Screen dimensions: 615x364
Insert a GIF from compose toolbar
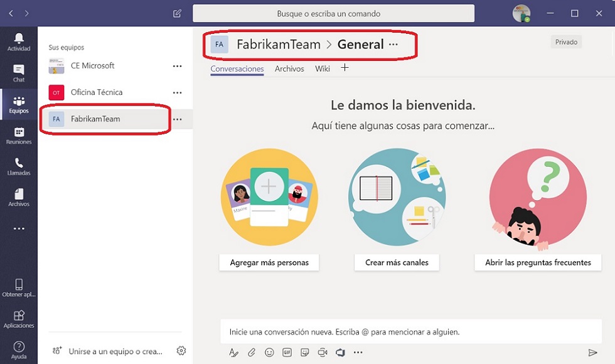(x=287, y=352)
